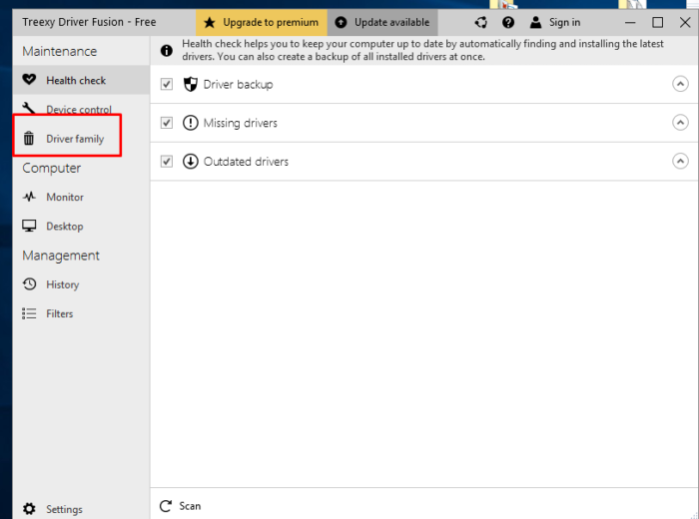Screen dimensions: 699x519
Task: Open the Health check page
Action: pyautogui.click(x=81, y=80)
